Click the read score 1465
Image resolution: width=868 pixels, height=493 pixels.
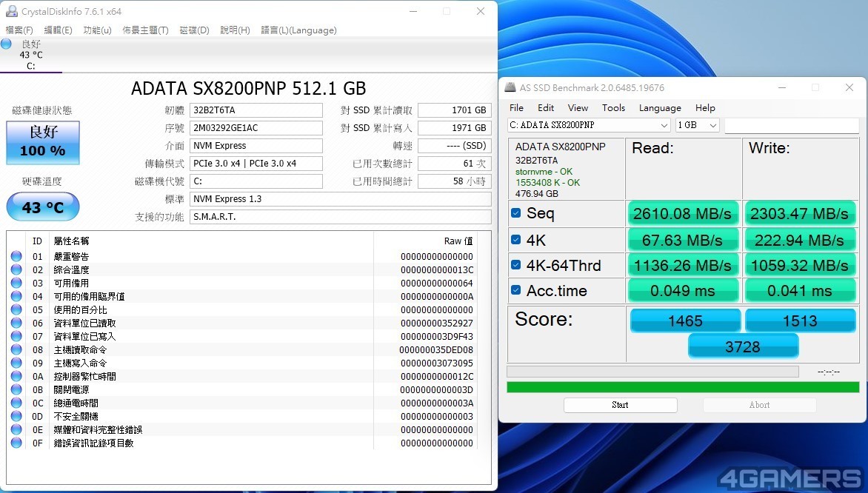(x=685, y=321)
